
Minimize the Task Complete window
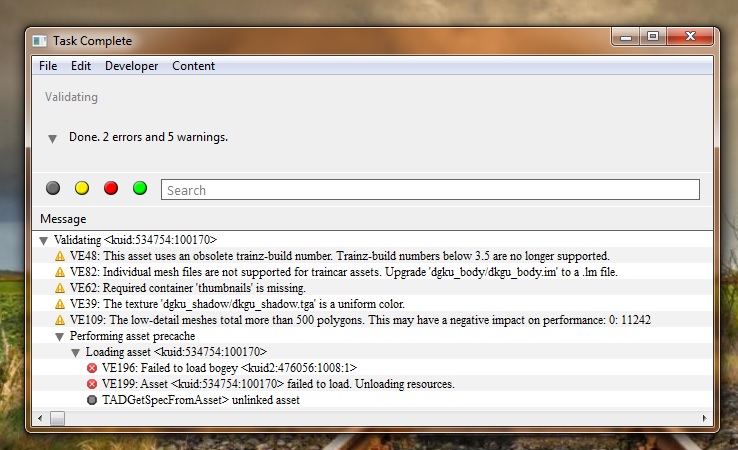[x=626, y=37]
